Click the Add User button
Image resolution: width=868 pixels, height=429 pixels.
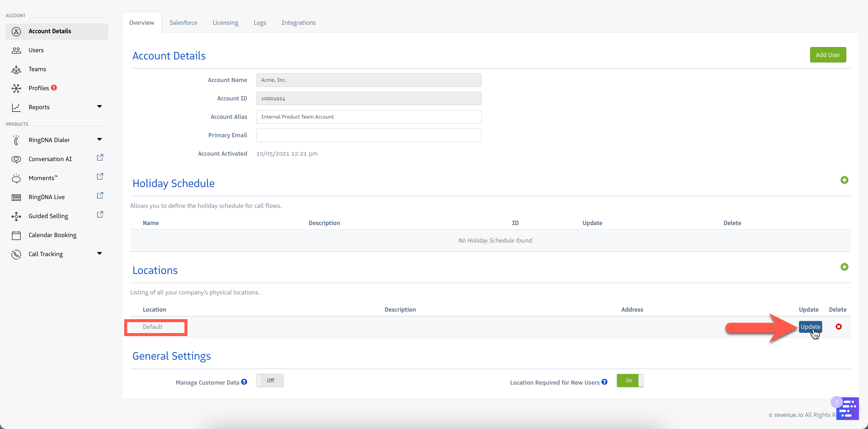(828, 55)
